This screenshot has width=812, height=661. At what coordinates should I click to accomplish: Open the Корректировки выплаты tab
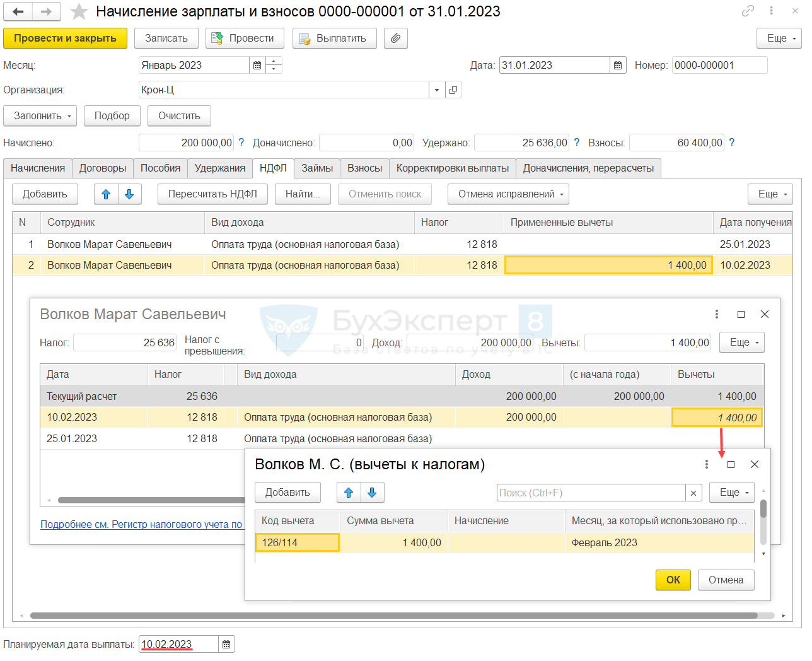point(453,168)
